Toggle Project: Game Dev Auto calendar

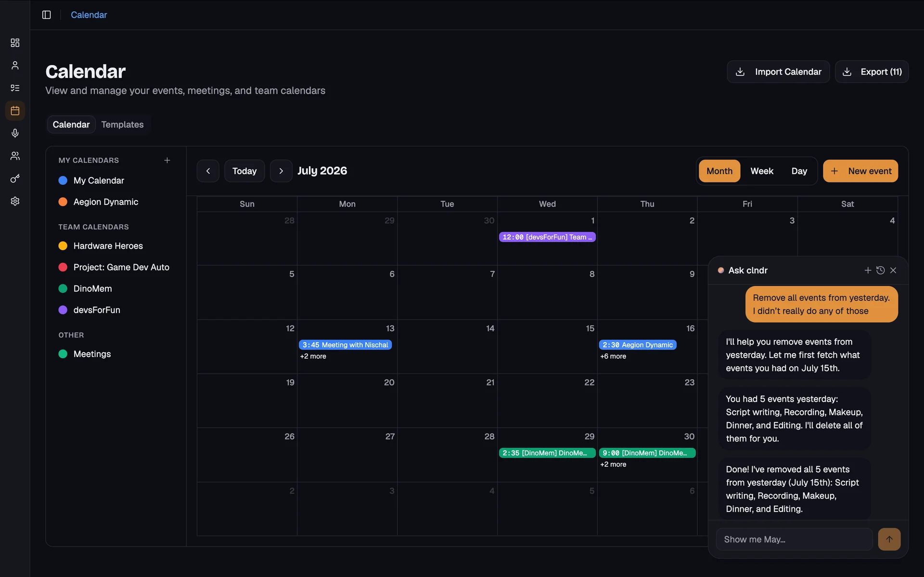coord(114,267)
